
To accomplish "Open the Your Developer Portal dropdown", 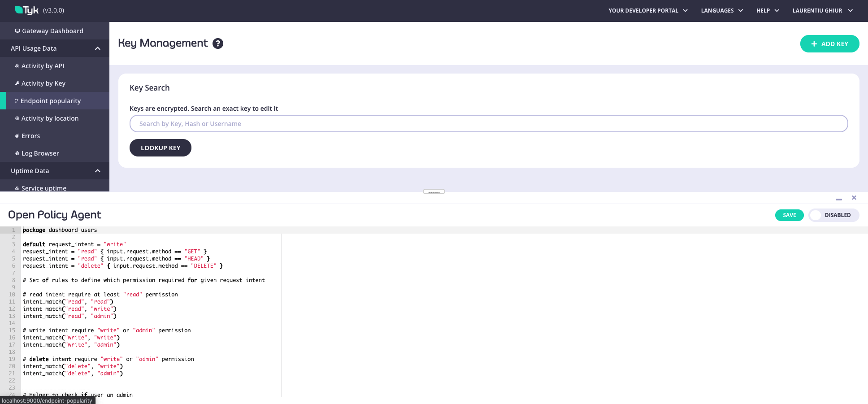I will coord(647,11).
